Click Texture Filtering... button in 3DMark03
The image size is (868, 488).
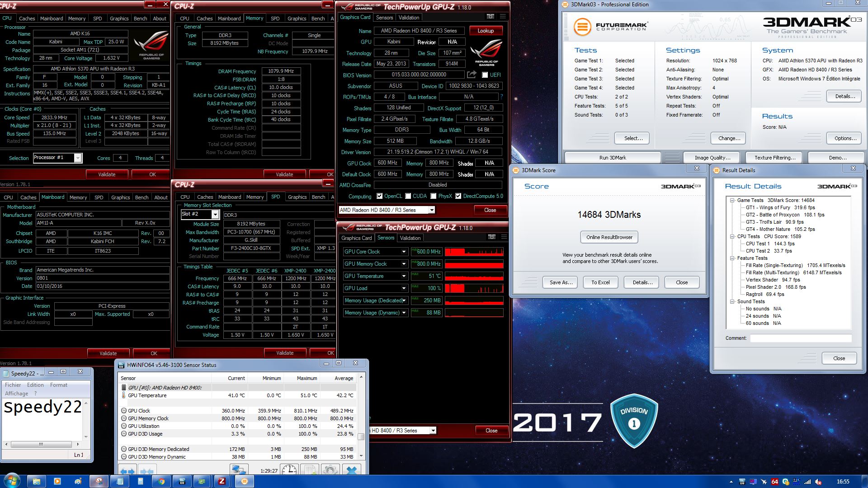tap(775, 158)
